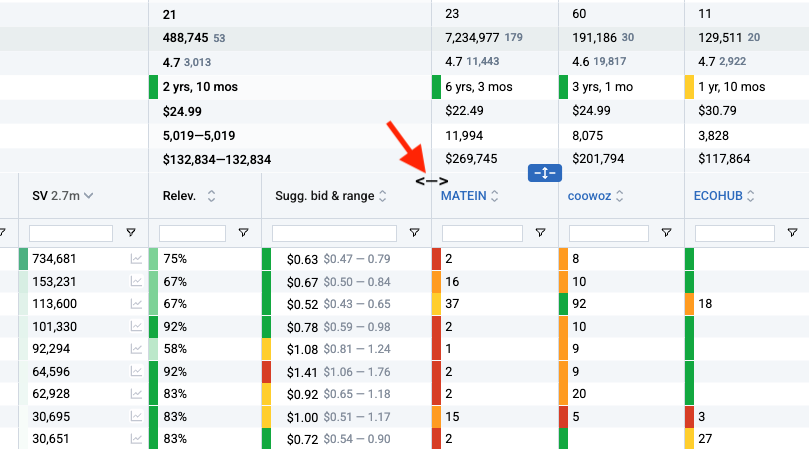Viewport: 809px width, 449px height.
Task: Show trend chart for 92,294 row
Action: [136, 349]
